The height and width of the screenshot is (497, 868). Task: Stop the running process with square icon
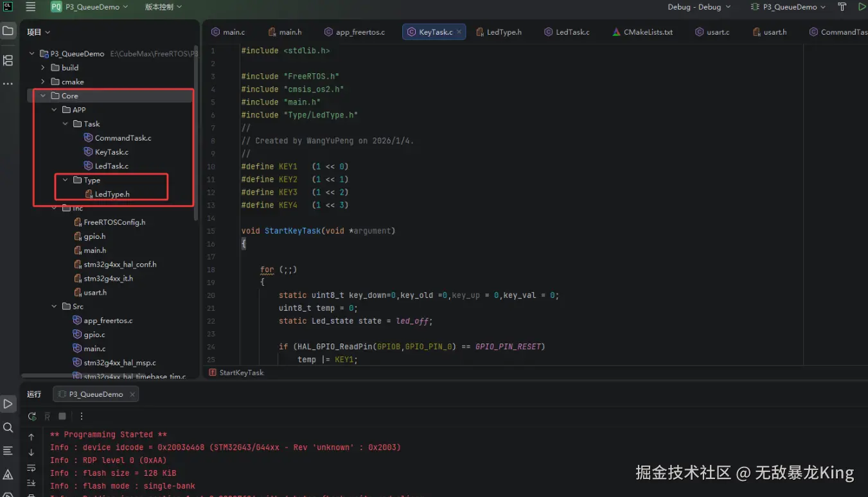coord(62,416)
